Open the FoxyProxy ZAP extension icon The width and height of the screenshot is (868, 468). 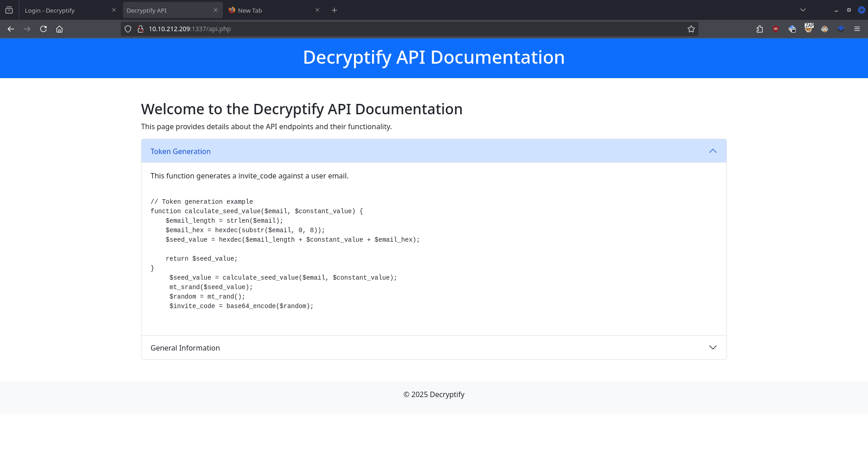click(809, 28)
